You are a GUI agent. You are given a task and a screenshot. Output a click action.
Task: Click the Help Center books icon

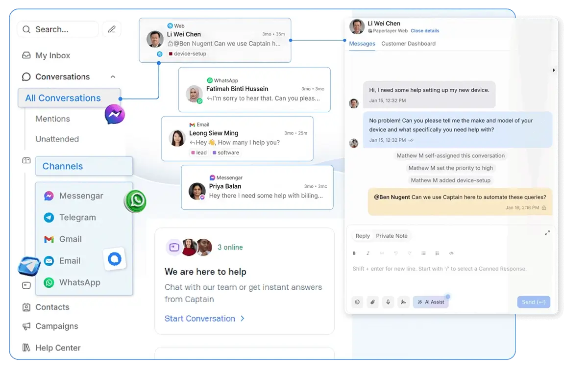pos(26,348)
